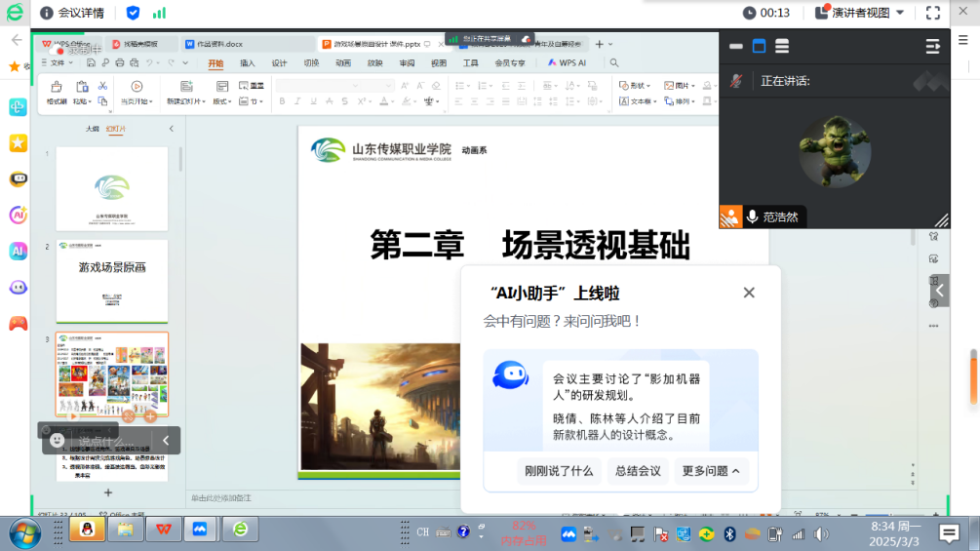Toggle underline formatting U

[313, 101]
